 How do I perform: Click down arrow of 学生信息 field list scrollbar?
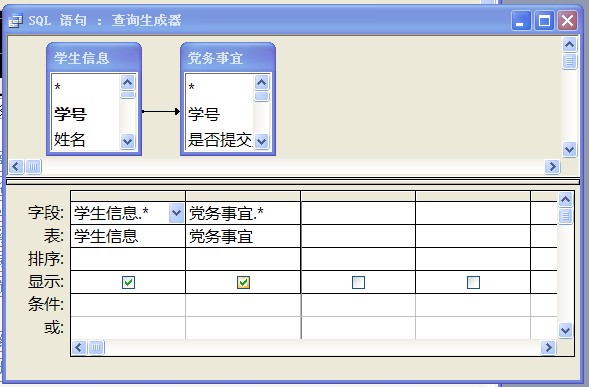click(128, 142)
